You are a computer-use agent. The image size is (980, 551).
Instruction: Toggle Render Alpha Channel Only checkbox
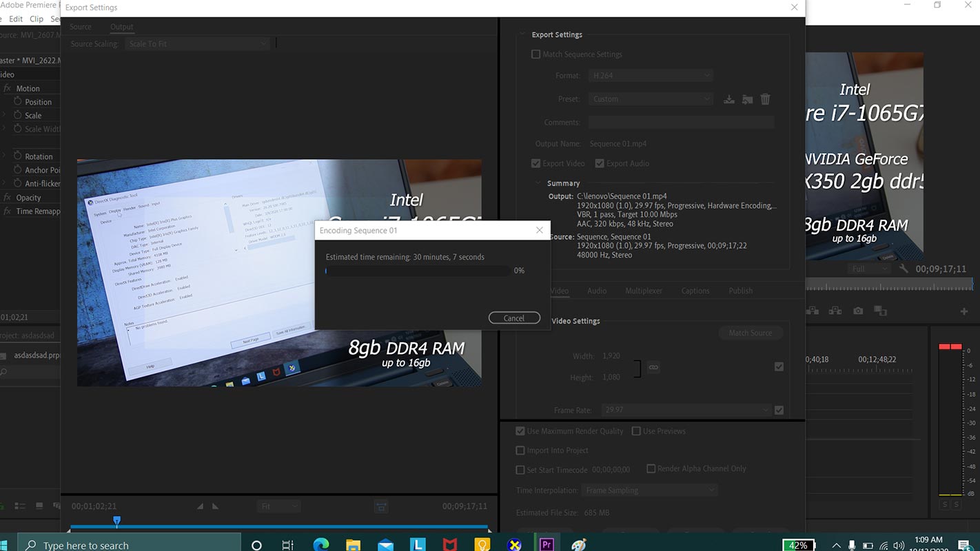pos(651,468)
